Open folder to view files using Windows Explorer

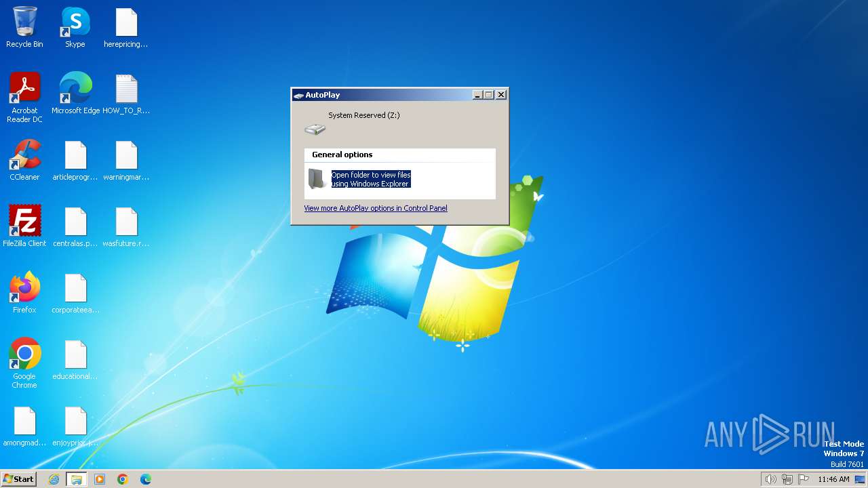[371, 180]
